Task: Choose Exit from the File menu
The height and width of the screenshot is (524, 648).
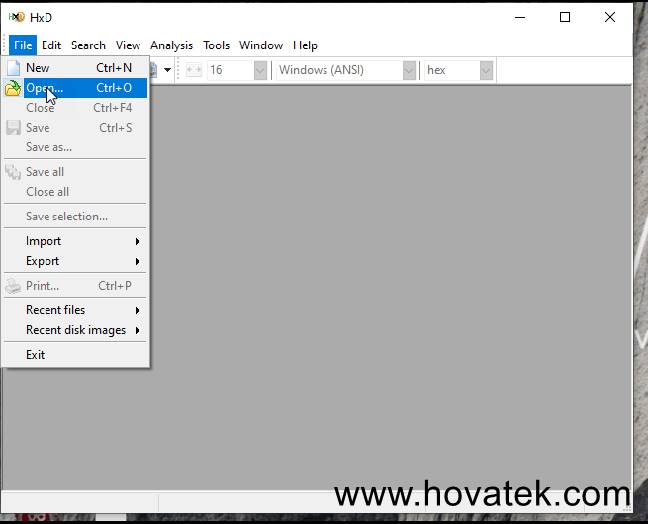Action: click(x=76, y=355)
